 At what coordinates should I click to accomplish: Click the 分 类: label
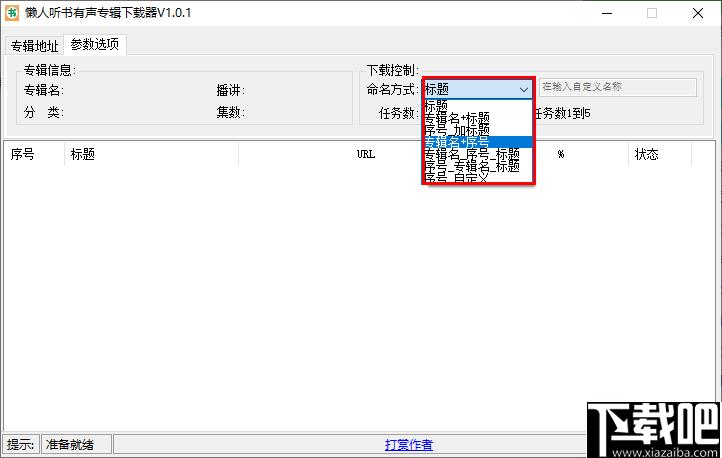tap(44, 112)
